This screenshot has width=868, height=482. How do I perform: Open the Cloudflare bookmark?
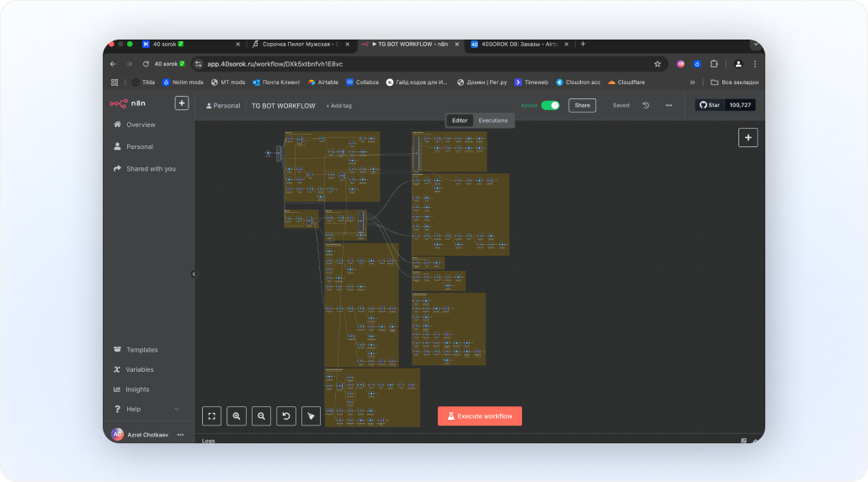626,82
